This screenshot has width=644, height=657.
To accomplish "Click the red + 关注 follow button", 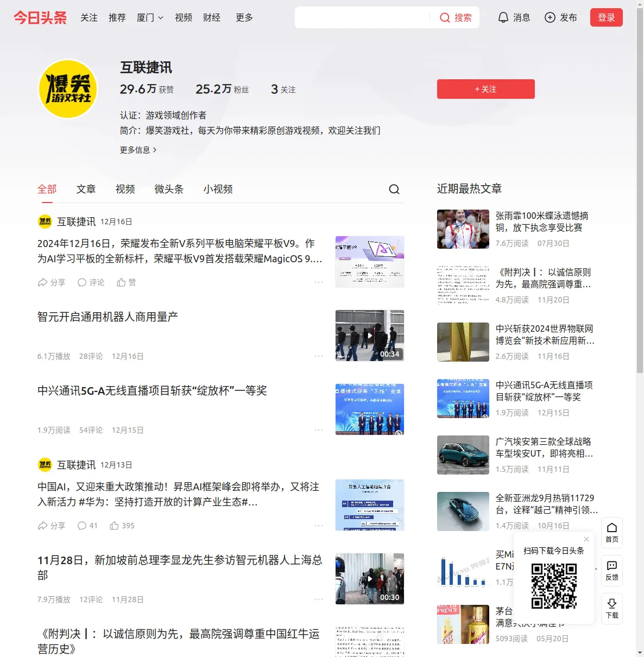I will pos(486,89).
